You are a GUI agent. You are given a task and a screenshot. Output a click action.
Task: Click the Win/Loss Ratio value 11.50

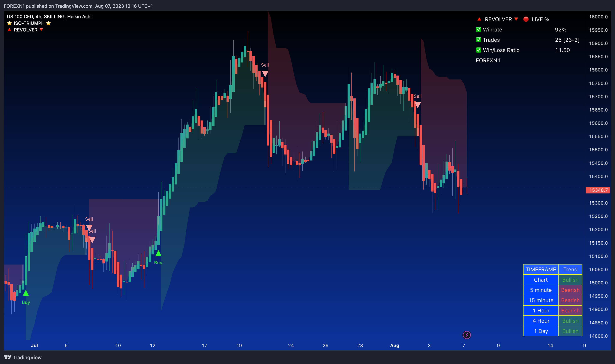[x=562, y=50]
